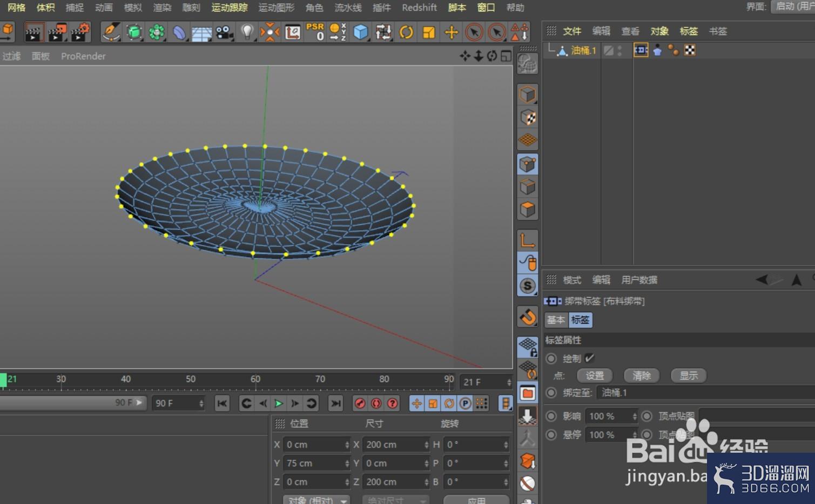Click the 设置 points button
The height and width of the screenshot is (504, 815).
click(x=595, y=375)
